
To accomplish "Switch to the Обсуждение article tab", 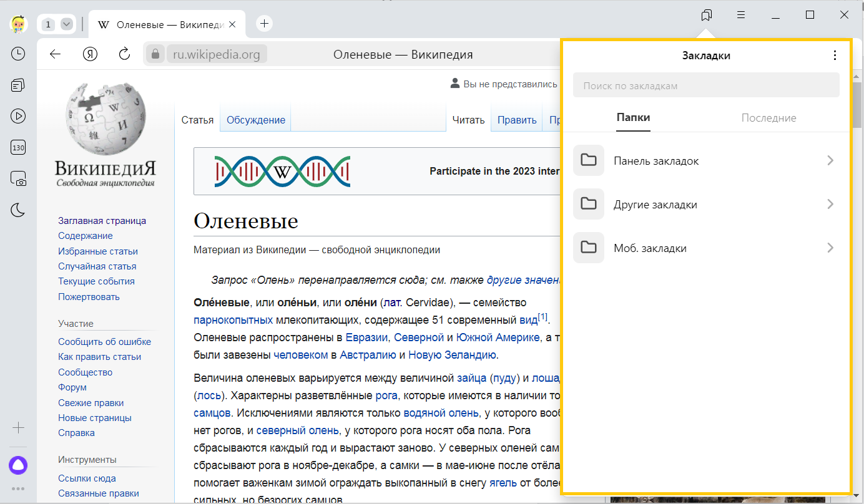I will coord(255,120).
